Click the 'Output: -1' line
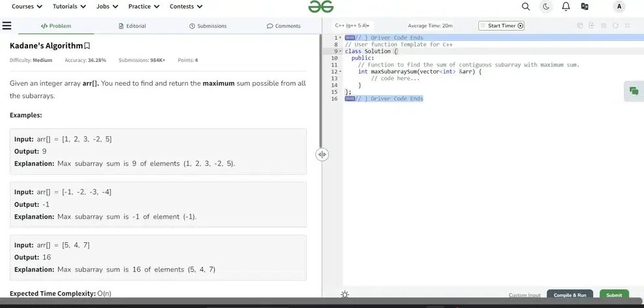This screenshot has width=644, height=308. point(32,204)
